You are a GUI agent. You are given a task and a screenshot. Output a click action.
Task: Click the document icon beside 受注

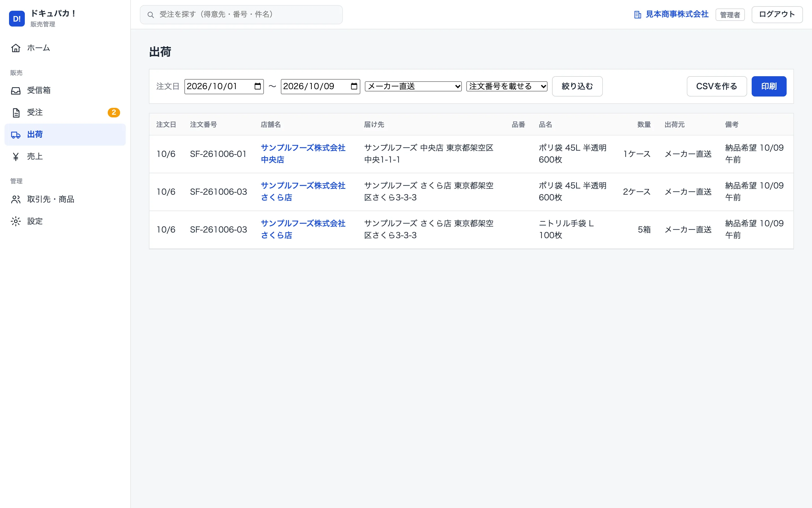[16, 113]
